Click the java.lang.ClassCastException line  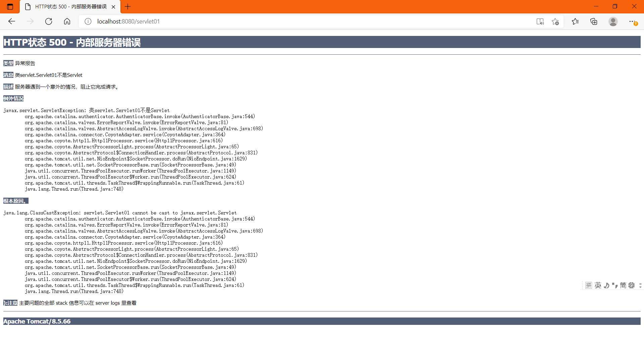(120, 213)
